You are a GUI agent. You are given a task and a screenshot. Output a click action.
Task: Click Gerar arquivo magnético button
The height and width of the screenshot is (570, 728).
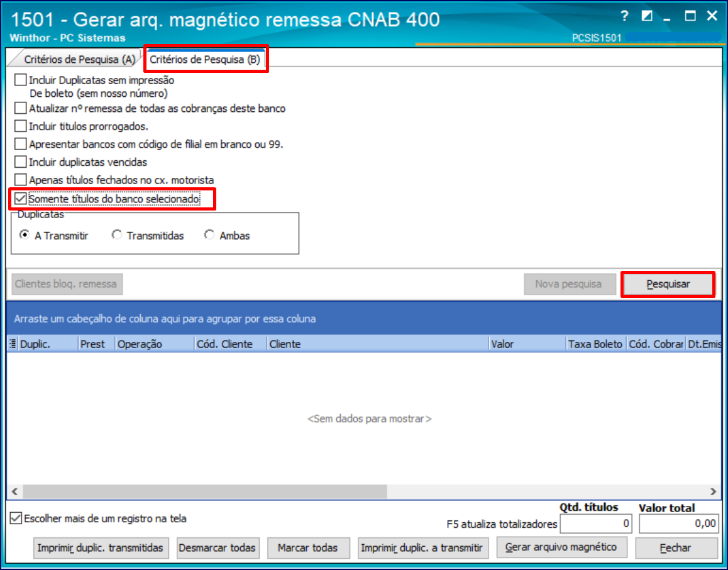561,547
